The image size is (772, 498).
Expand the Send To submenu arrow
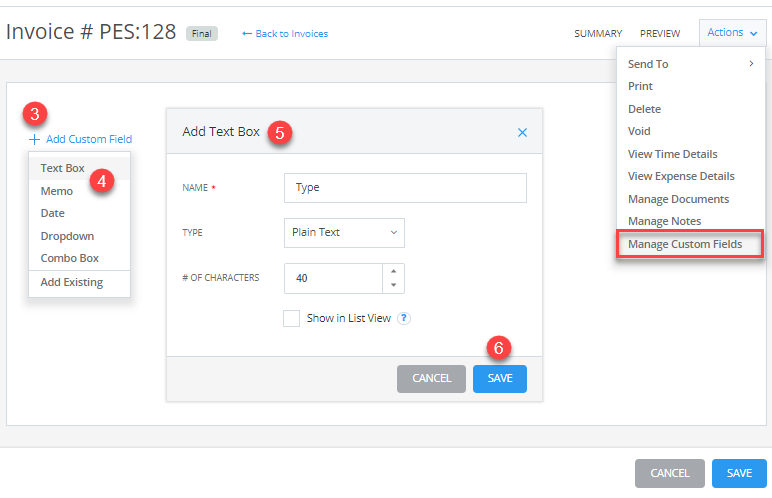(751, 64)
